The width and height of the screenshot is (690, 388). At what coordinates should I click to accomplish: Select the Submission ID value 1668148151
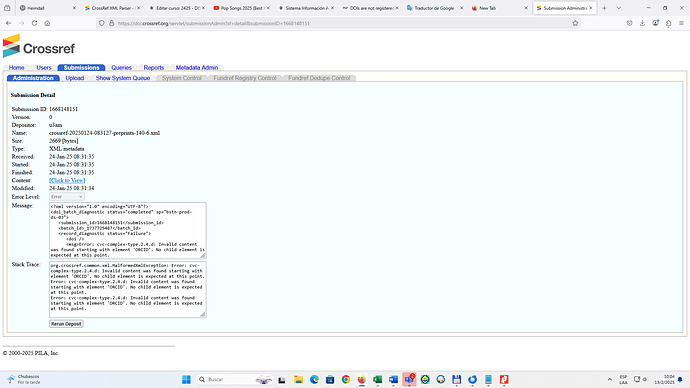coord(63,109)
